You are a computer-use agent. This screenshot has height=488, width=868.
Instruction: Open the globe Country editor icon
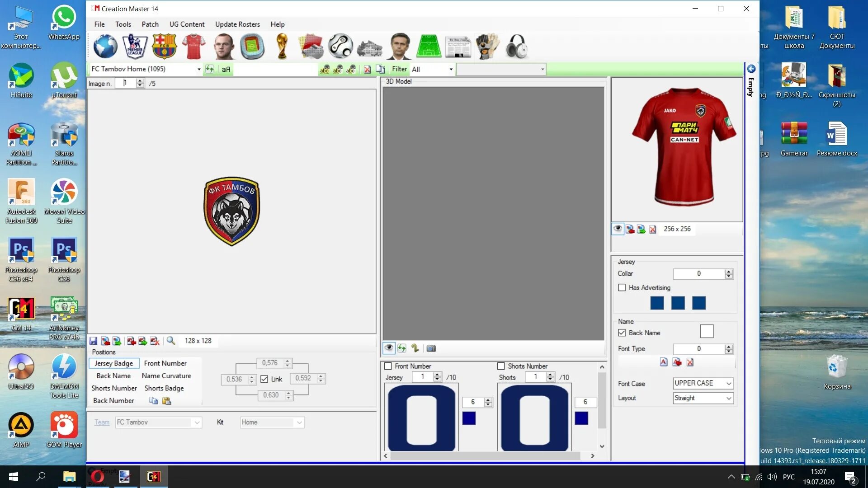pyautogui.click(x=105, y=46)
